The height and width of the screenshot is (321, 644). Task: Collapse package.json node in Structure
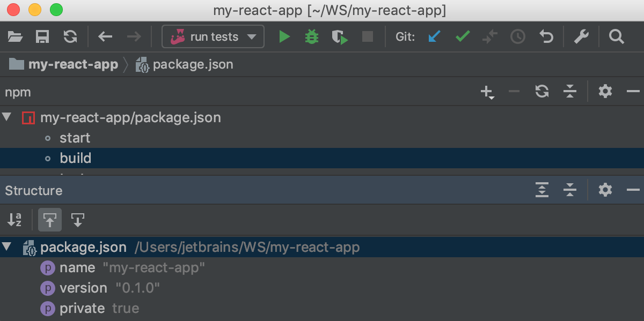coord(6,247)
